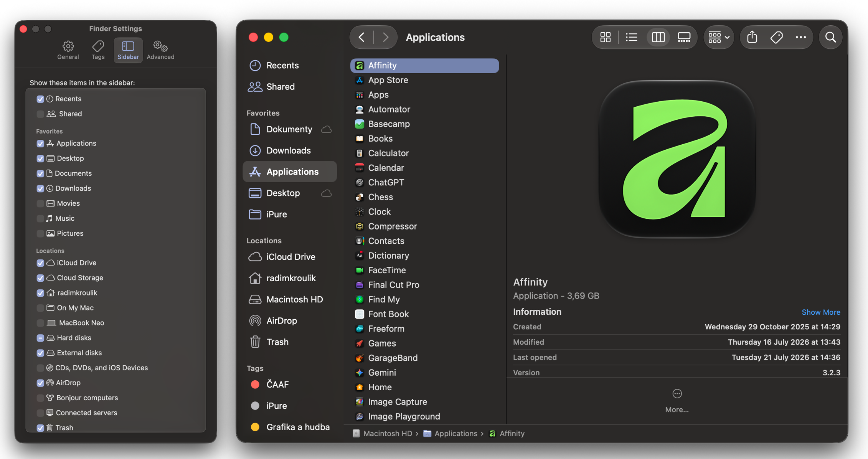Screen dimensions: 868x459
Task: Click Applications in the path bar
Action: (451, 433)
